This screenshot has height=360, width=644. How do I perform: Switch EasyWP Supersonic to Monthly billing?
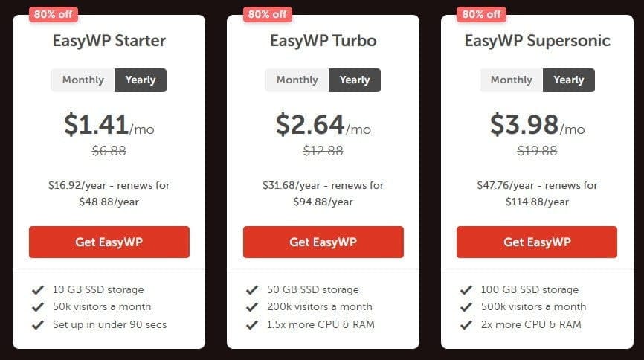coord(512,80)
